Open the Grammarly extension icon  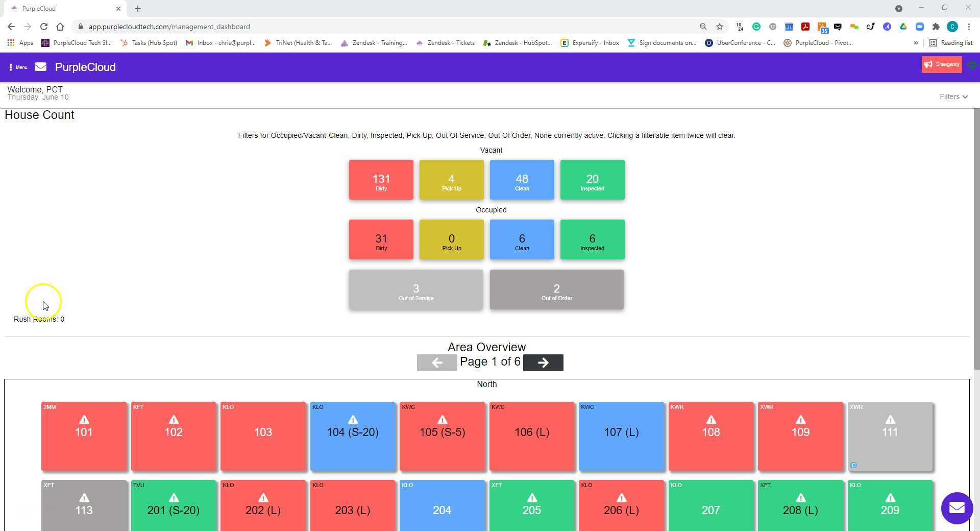click(x=757, y=27)
